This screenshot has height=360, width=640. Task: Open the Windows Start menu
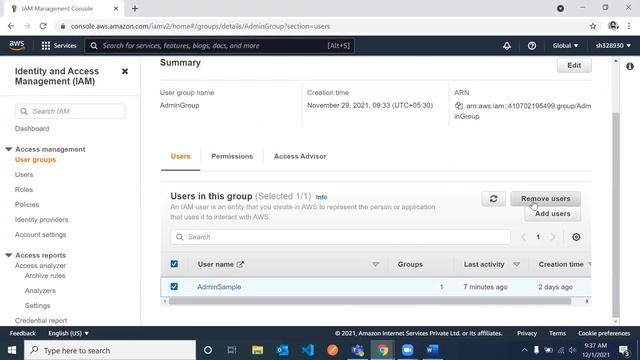pos(12,350)
